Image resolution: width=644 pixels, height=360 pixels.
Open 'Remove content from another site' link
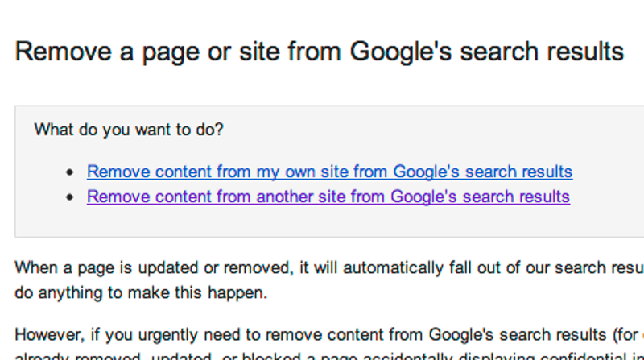pyautogui.click(x=328, y=197)
